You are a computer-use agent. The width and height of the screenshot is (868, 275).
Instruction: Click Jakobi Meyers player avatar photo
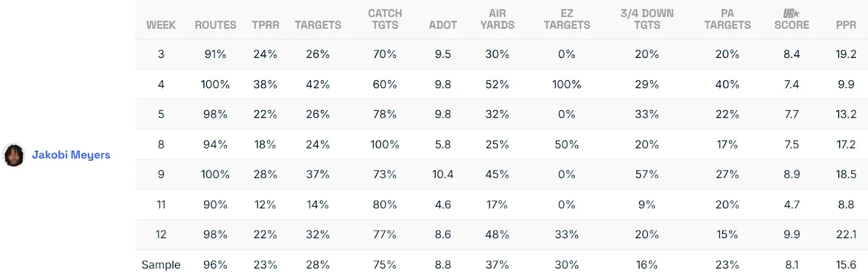click(x=14, y=155)
